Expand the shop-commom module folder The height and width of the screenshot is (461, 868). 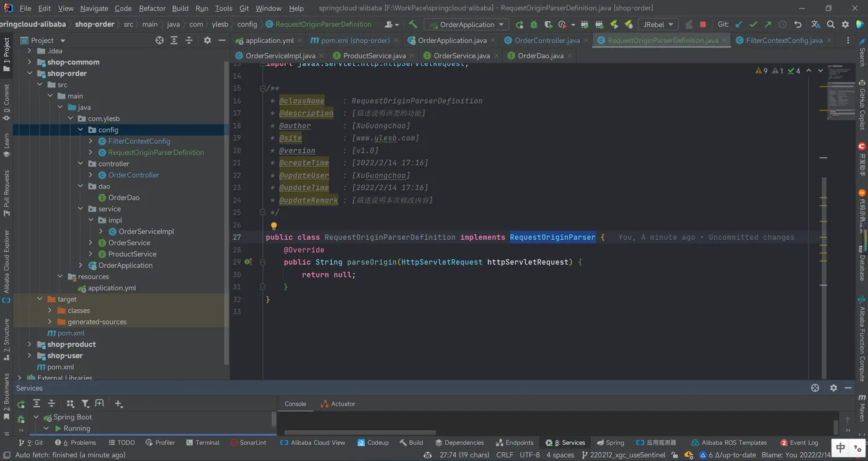click(x=30, y=62)
